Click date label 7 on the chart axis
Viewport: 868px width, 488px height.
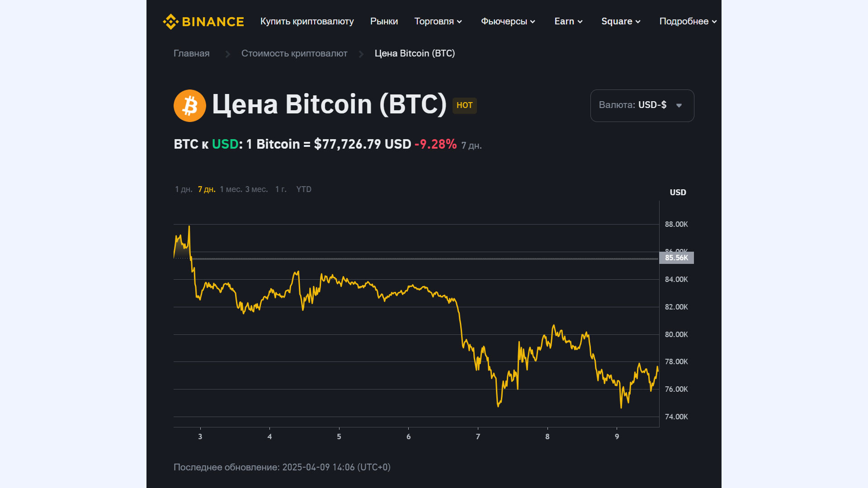478,436
